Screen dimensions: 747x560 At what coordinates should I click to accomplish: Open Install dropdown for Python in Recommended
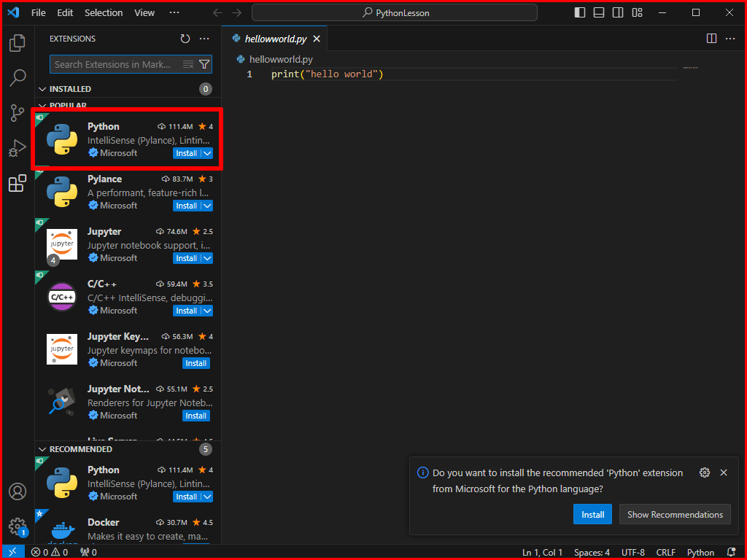(x=207, y=497)
